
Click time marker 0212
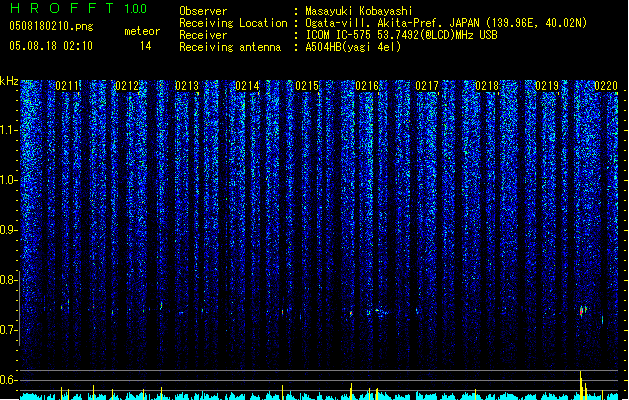click(127, 86)
